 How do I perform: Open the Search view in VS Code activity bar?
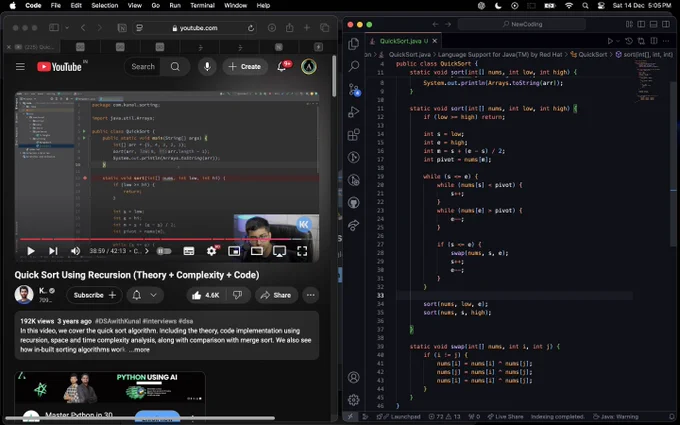tap(353, 66)
